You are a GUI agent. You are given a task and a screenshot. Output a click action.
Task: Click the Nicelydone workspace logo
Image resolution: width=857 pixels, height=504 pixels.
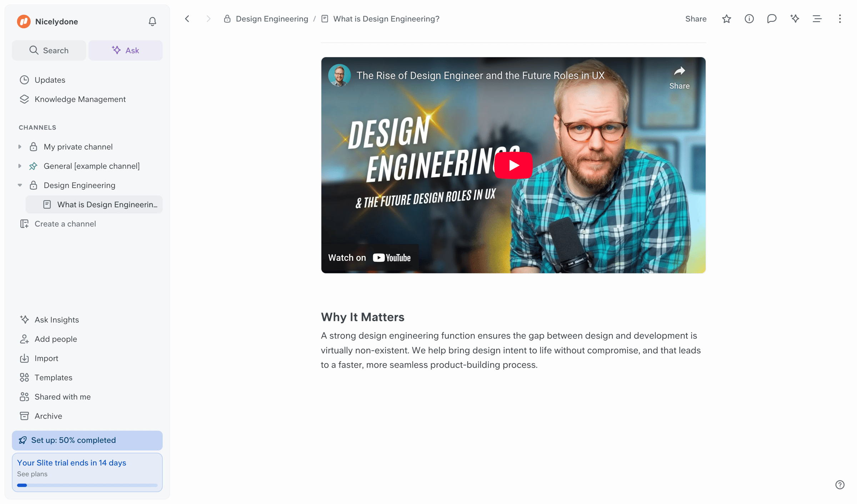[24, 21]
